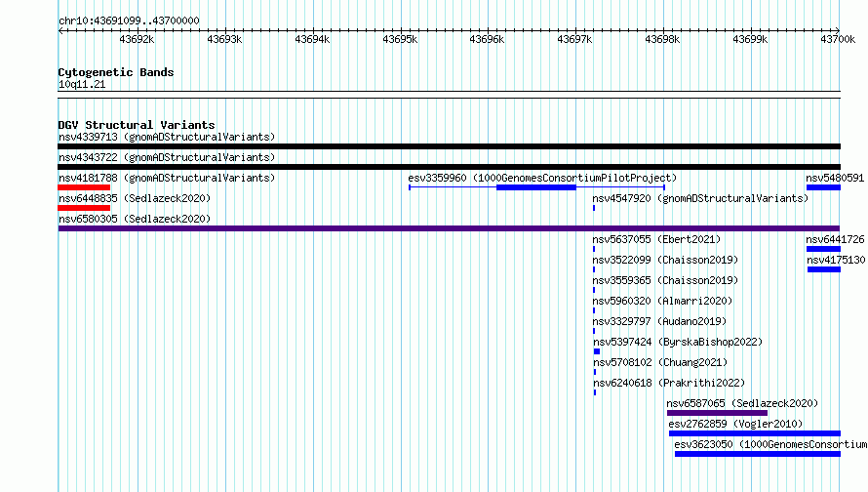868x492 pixels.
Task: Select the nsv5637055 Ebert2021 label
Action: pos(656,239)
